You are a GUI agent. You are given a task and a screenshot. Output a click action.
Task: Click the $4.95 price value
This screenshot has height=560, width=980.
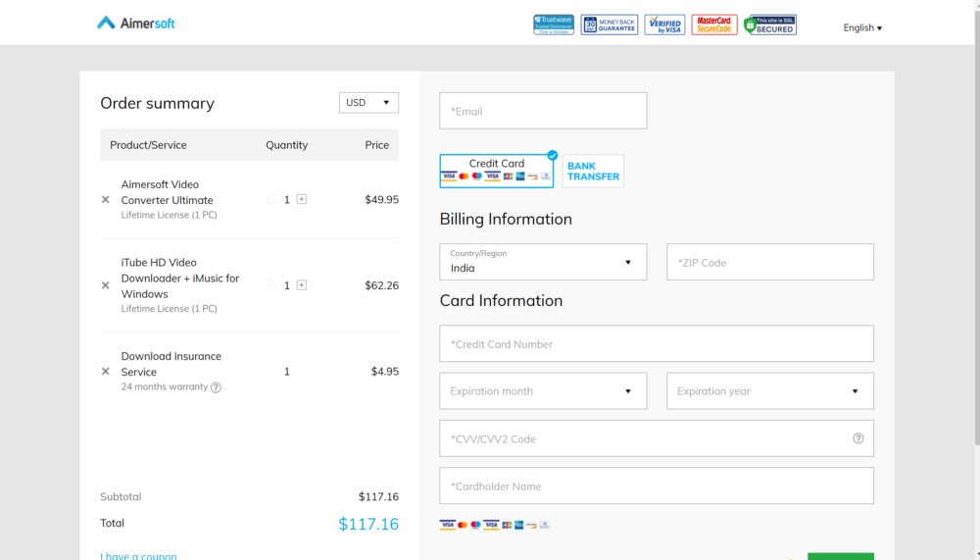point(385,371)
